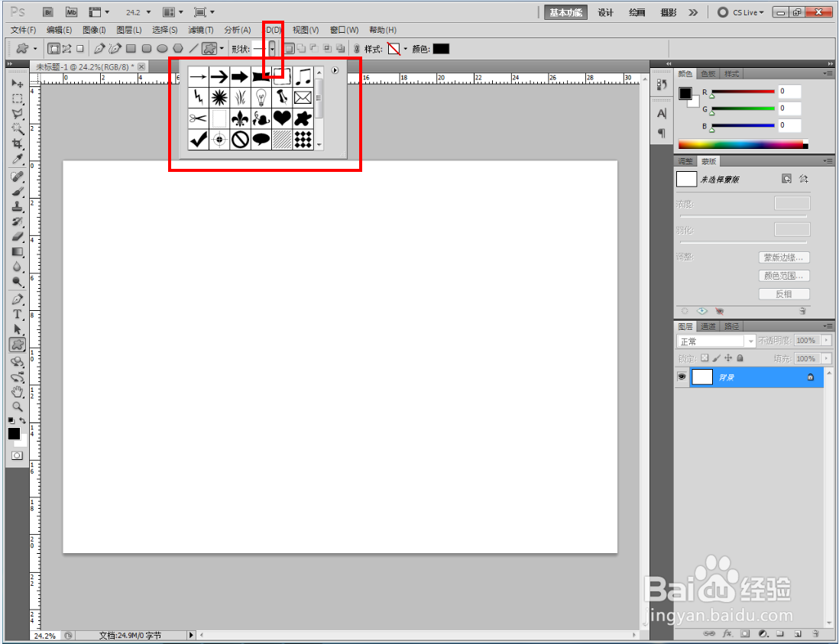Screen dimensions: 839x644
Task: Choose the light bulb custom shape
Action: pos(261,97)
